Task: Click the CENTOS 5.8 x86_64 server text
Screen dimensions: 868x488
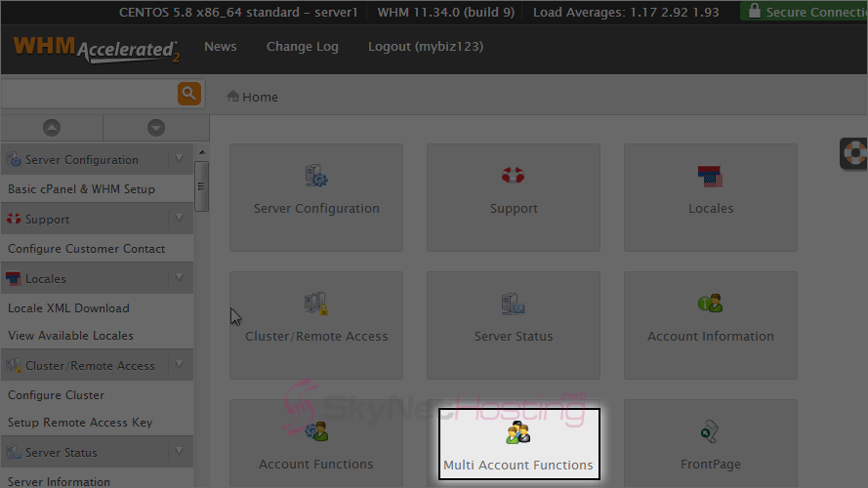Action: pos(238,12)
